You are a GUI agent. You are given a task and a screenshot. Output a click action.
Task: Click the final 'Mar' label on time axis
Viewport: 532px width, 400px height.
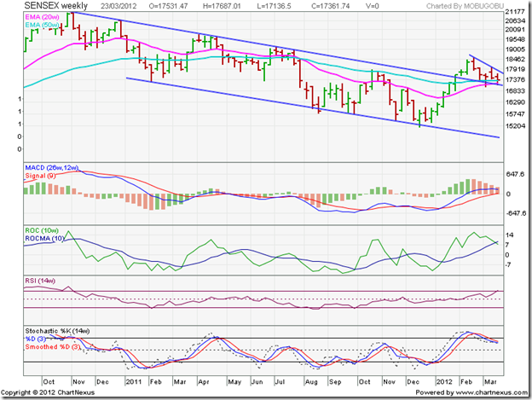click(x=490, y=382)
